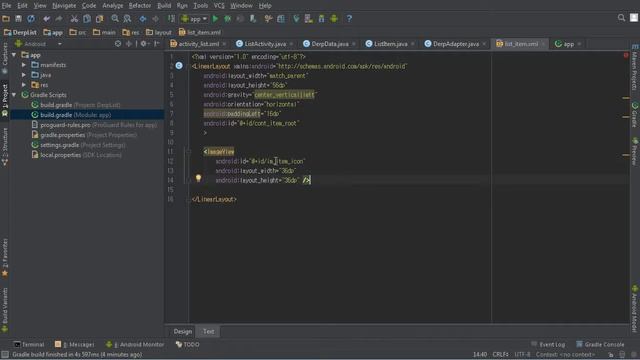
Task: Click the Undo arrow icon
Action: coord(46,19)
